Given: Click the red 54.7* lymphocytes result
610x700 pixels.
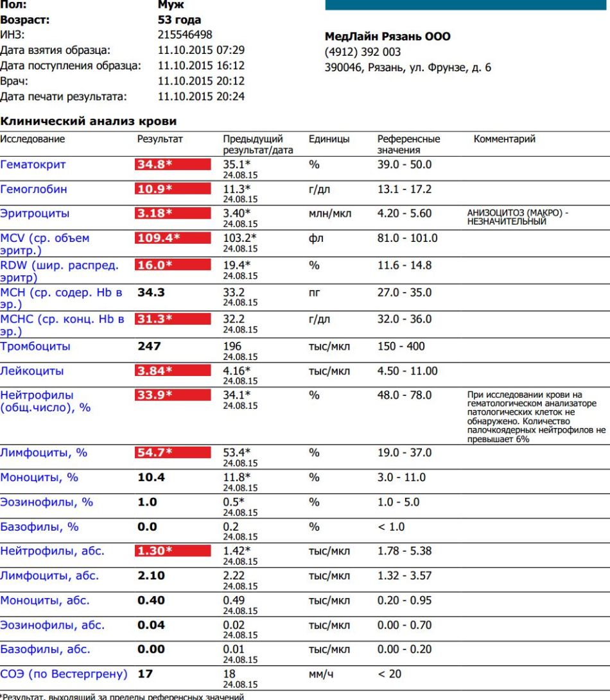Looking at the screenshot, I should pyautogui.click(x=172, y=453).
